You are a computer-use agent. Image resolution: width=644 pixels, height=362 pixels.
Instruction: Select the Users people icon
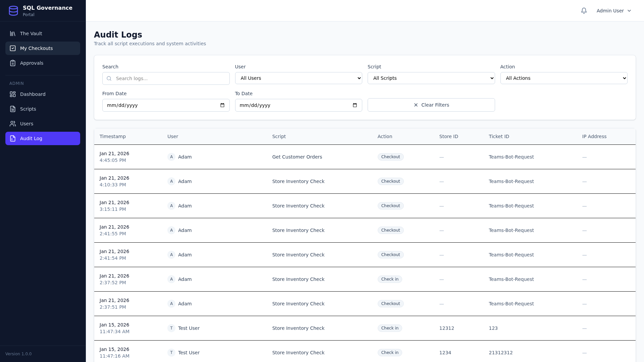pos(12,124)
